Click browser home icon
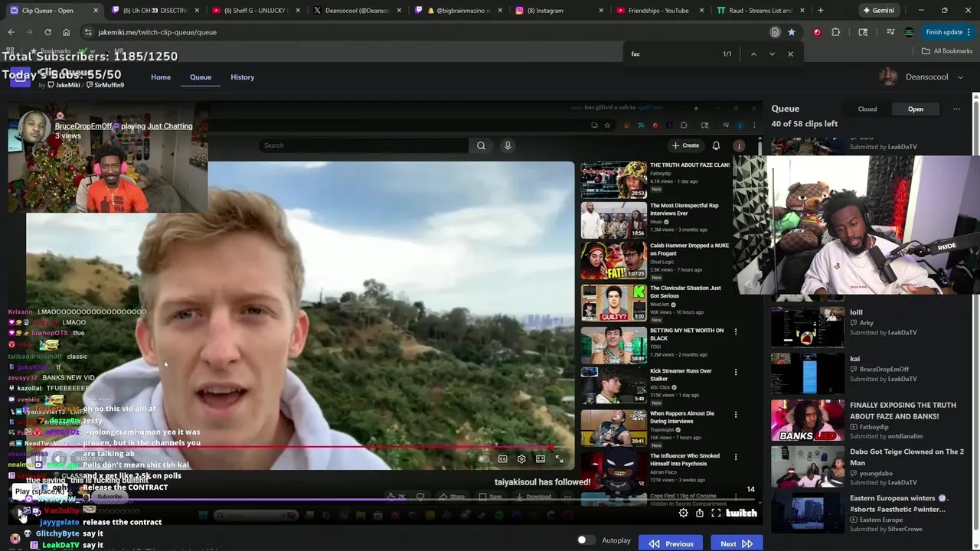Viewport: 980px width, 551px height. [x=66, y=32]
